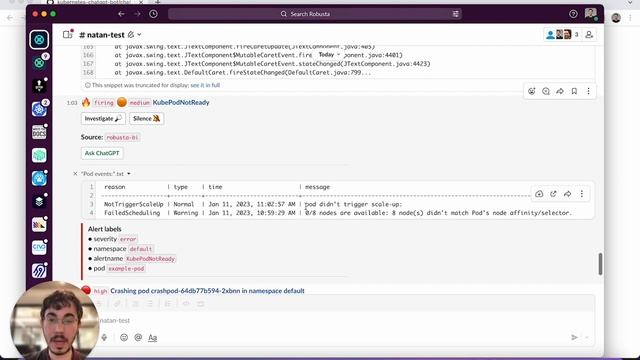Click the Investigate button
Viewport: 640px width, 360px height.
[x=103, y=118]
